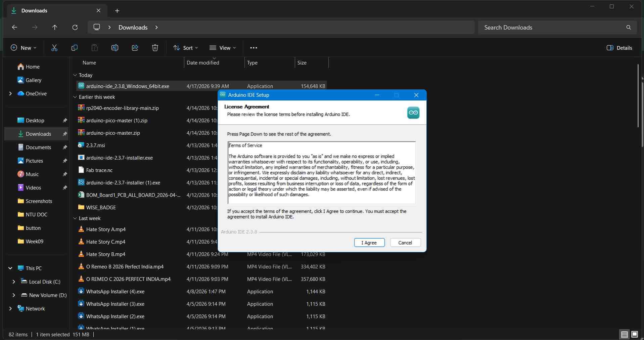Viewport: 644px width, 340px height.
Task: Select WhatsApp Installer (4).exe icon
Action: pyautogui.click(x=81, y=291)
